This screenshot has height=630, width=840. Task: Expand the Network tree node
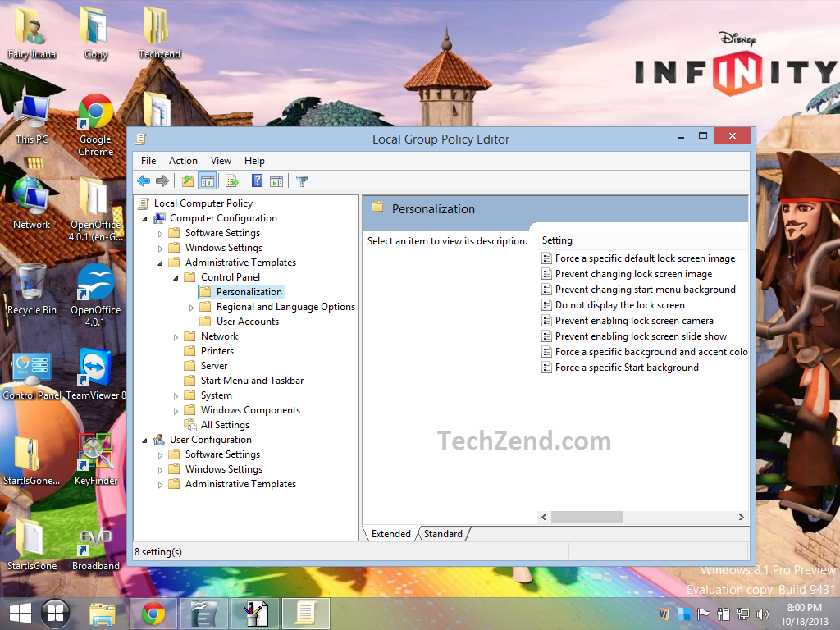(175, 336)
